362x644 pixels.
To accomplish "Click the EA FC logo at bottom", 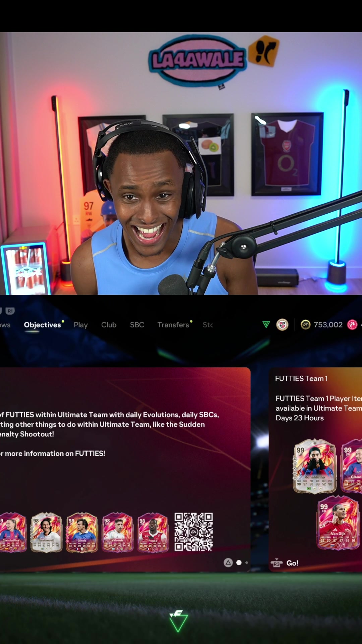I will point(178,621).
